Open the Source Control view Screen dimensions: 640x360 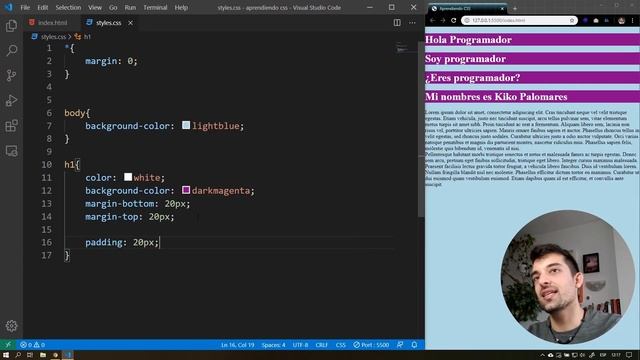click(11, 76)
